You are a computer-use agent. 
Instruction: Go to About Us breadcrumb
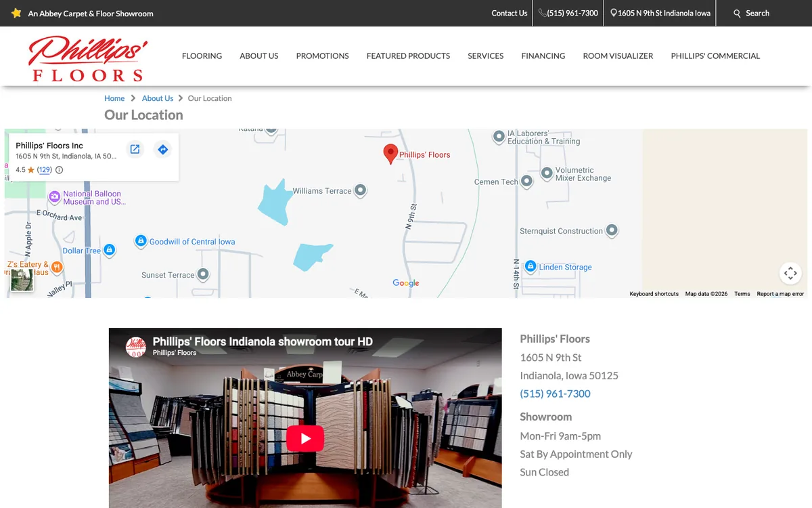158,98
